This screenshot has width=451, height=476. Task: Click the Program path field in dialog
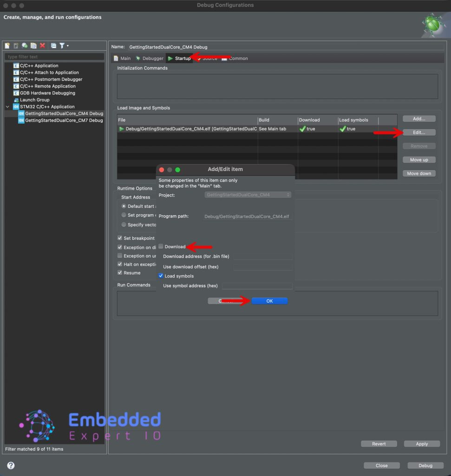tap(248, 217)
